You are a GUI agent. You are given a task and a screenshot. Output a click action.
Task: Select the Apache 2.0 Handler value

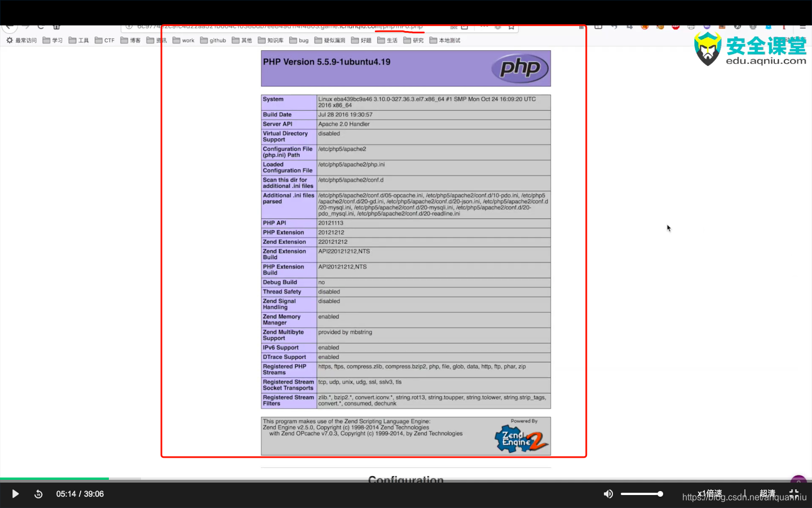pyautogui.click(x=344, y=124)
